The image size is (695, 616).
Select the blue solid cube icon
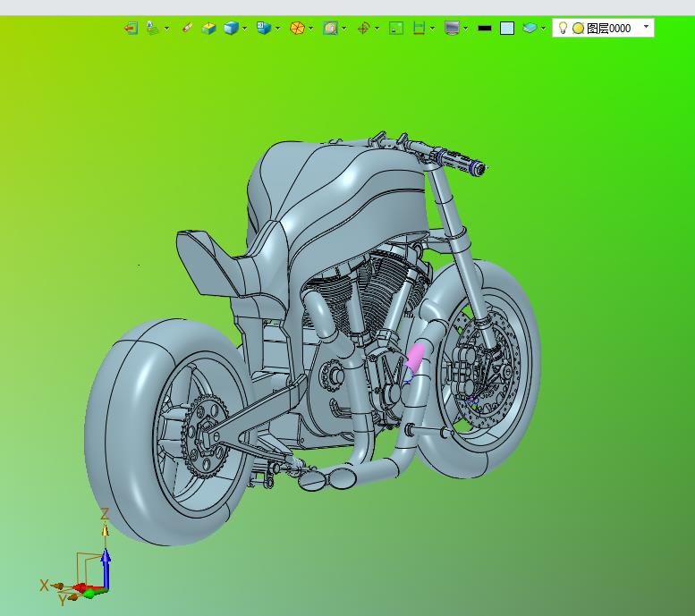pyautogui.click(x=231, y=29)
